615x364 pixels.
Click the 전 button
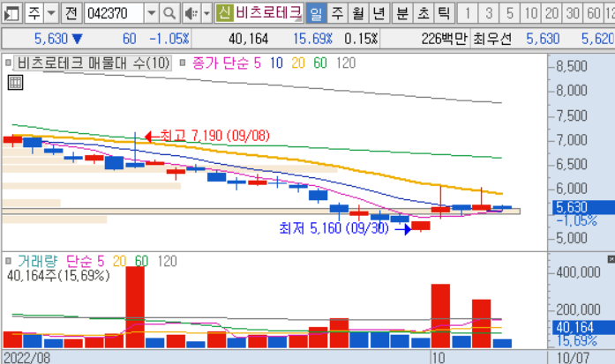pos(71,13)
